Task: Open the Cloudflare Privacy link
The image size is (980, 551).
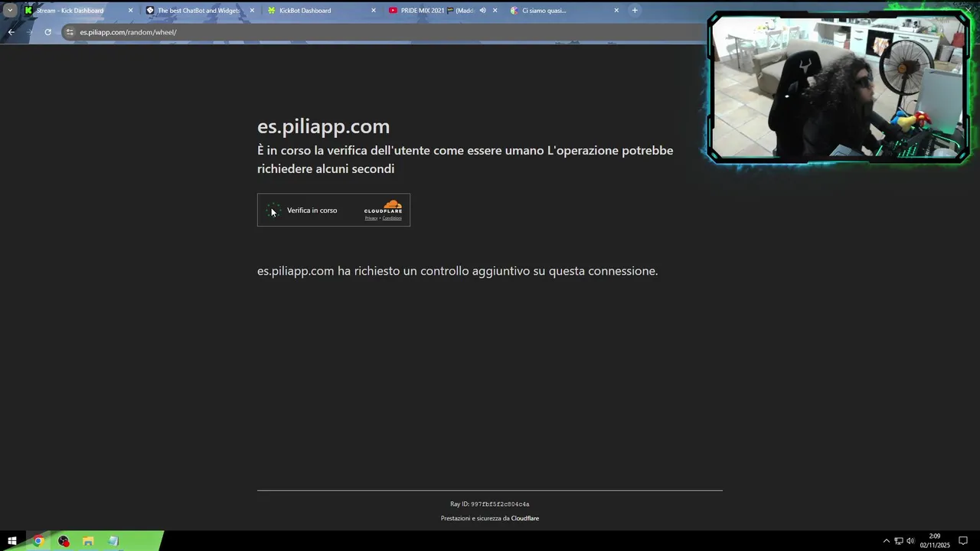Action: coord(371,218)
